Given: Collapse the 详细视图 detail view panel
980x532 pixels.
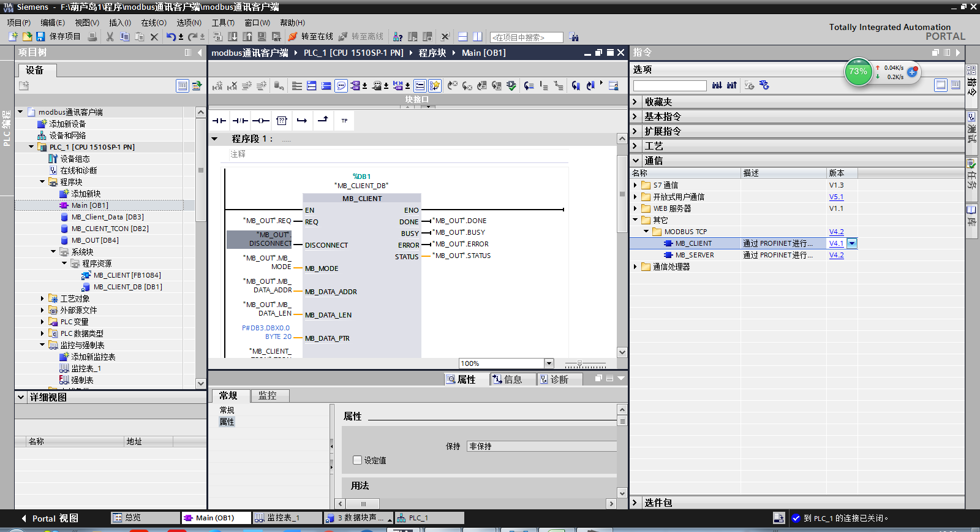Looking at the screenshot, I should click(21, 397).
